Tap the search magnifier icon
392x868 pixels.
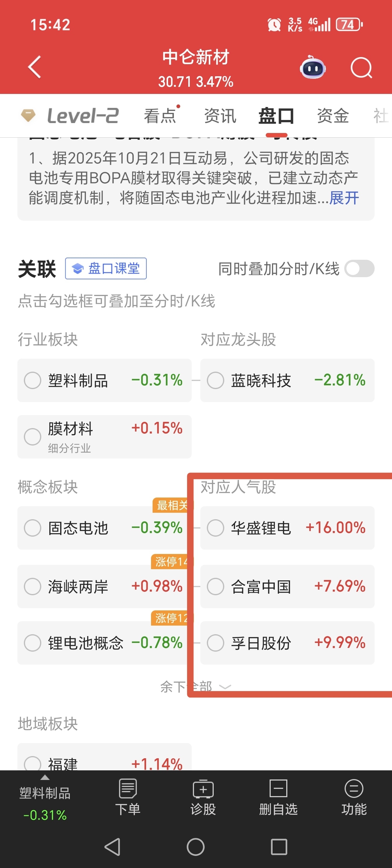click(x=361, y=68)
